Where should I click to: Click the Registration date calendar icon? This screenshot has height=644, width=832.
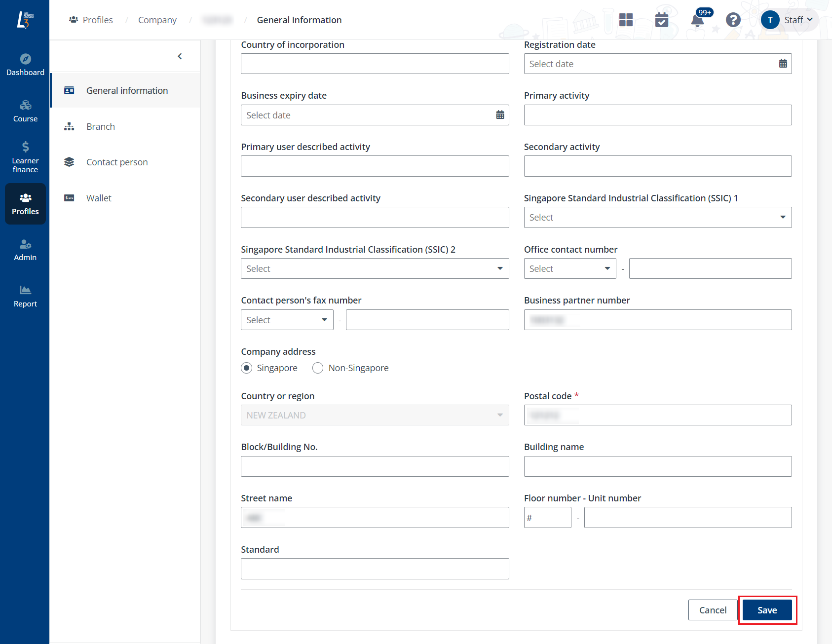(783, 64)
